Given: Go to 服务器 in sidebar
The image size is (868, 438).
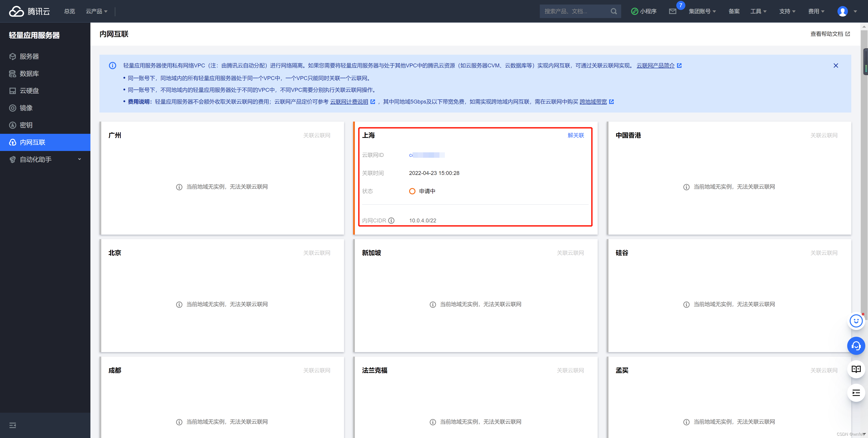Looking at the screenshot, I should [29, 56].
